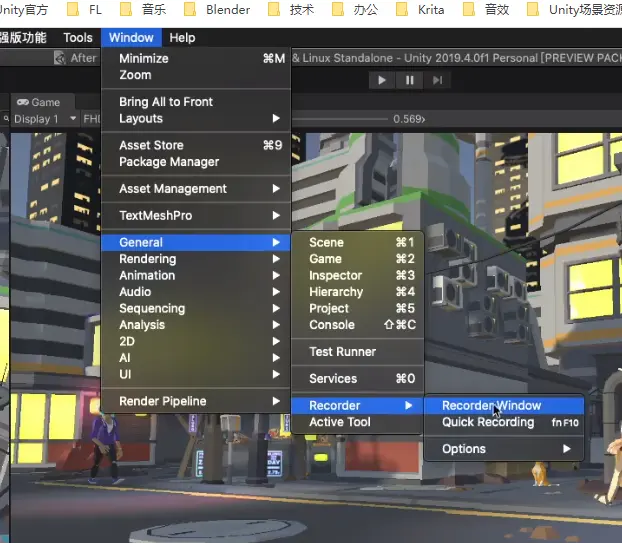Screen dimensions: 622x543
Task: Open the Services window
Action: pyautogui.click(x=357, y=379)
